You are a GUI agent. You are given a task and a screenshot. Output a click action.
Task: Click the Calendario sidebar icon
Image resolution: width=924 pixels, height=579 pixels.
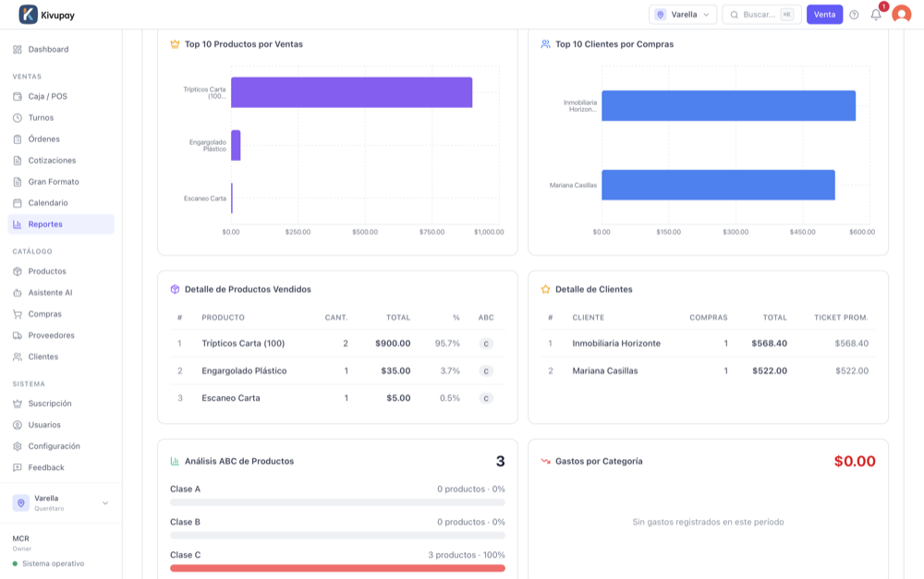click(18, 202)
